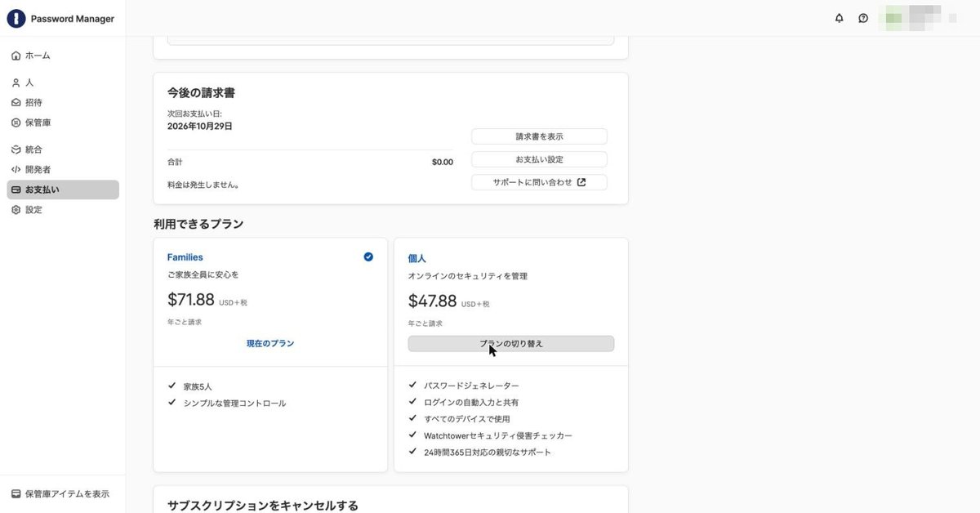Click the 家族5人 feature line
The width and height of the screenshot is (980, 513).
(x=198, y=386)
